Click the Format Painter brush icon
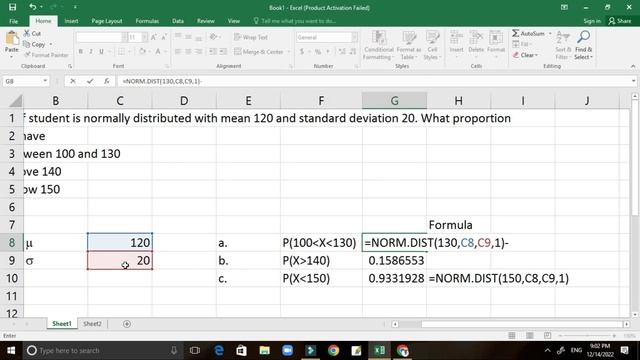The image size is (640, 360). 27,55
